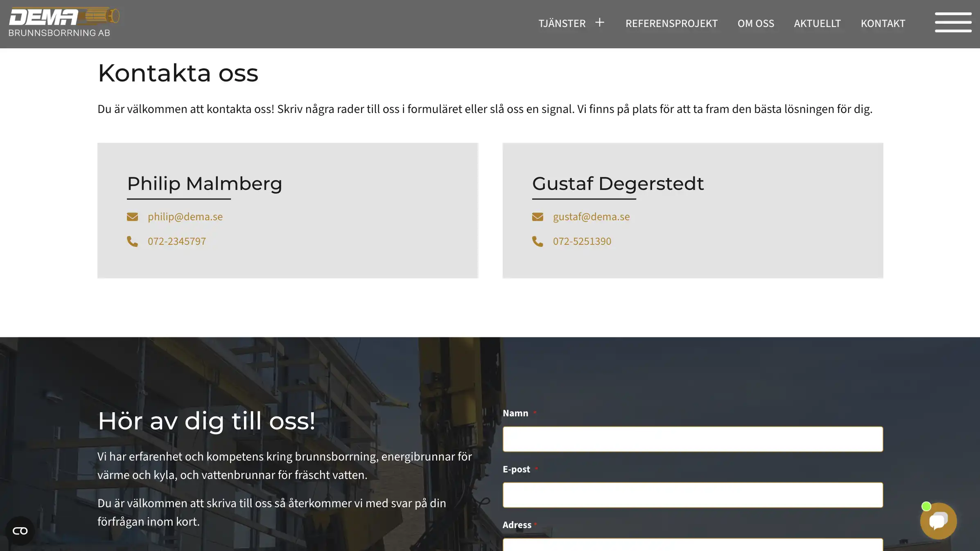Click envelope icon beside gustaf@dema.se
This screenshot has height=551, width=980.
point(537,217)
